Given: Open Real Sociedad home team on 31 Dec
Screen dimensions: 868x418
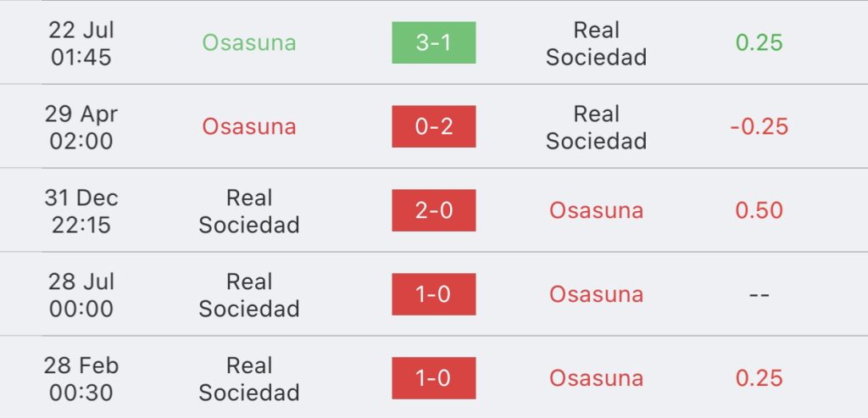Looking at the screenshot, I should pyautogui.click(x=249, y=211).
